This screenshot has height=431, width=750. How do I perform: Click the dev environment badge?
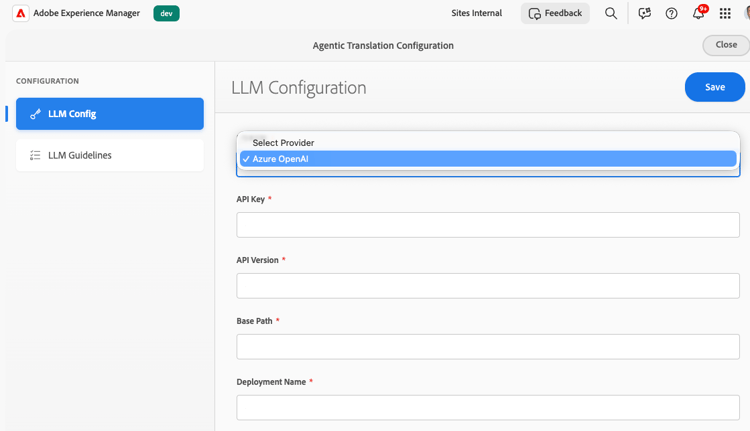pyautogui.click(x=166, y=13)
